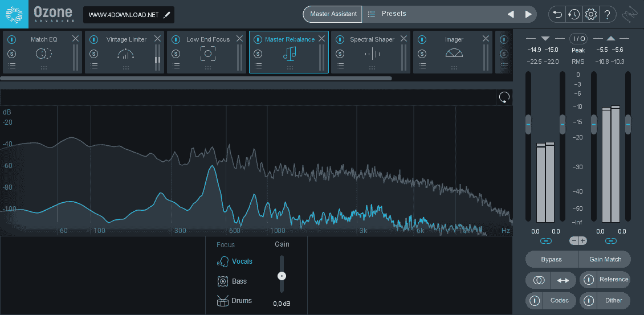
Task: Click the Gain Match button
Action: pyautogui.click(x=605, y=259)
